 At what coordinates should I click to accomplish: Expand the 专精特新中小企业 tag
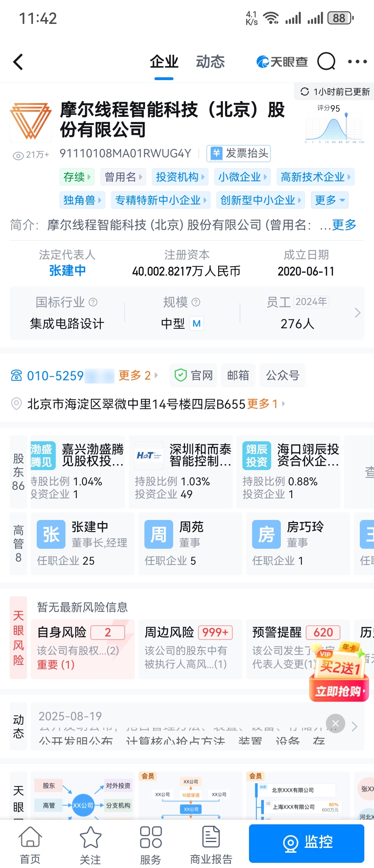tap(161, 200)
